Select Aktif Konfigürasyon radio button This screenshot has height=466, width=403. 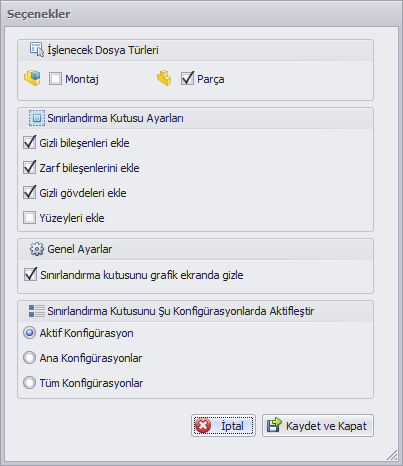click(29, 333)
